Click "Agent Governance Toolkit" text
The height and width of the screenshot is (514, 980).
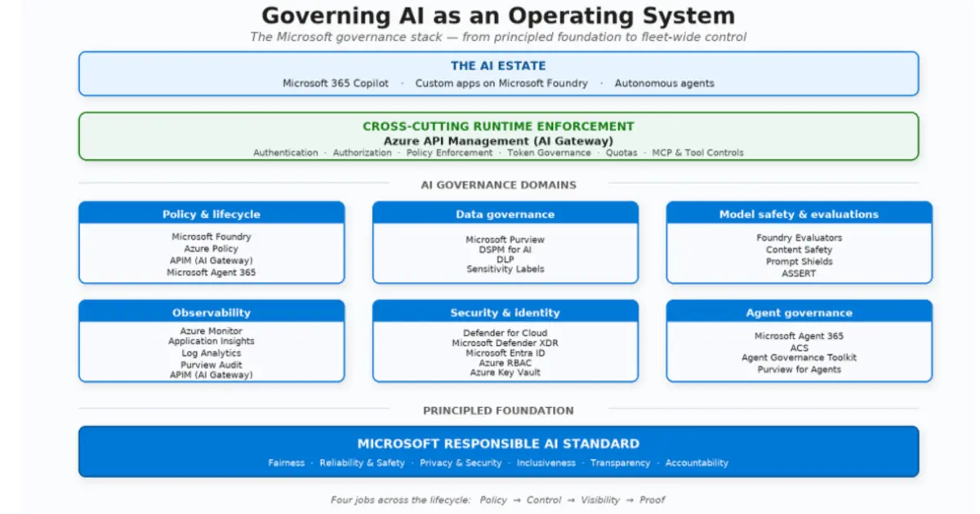point(800,357)
